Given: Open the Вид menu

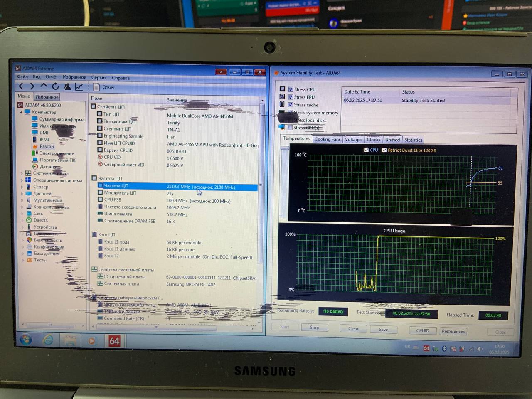Looking at the screenshot, I should pos(37,76).
